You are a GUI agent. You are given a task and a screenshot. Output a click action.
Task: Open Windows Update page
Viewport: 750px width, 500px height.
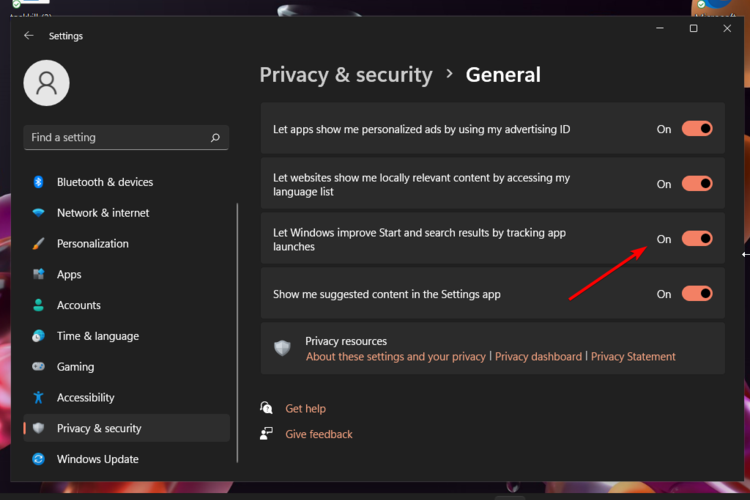127,459
